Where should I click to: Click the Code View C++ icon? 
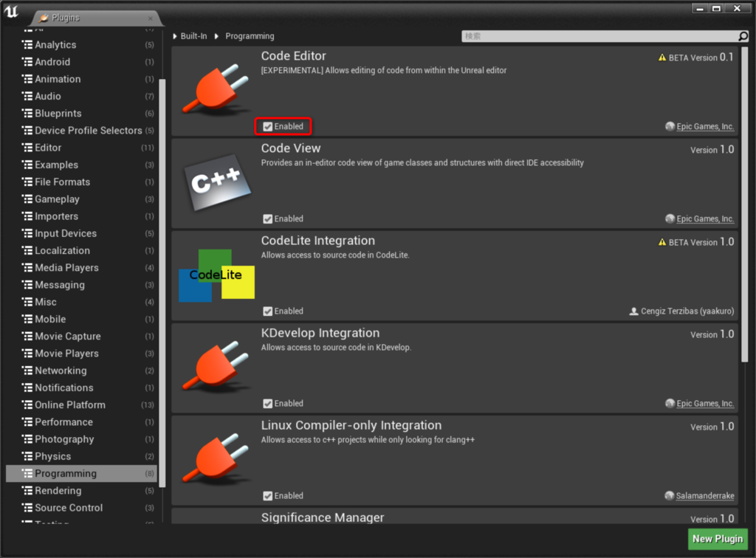click(x=217, y=182)
